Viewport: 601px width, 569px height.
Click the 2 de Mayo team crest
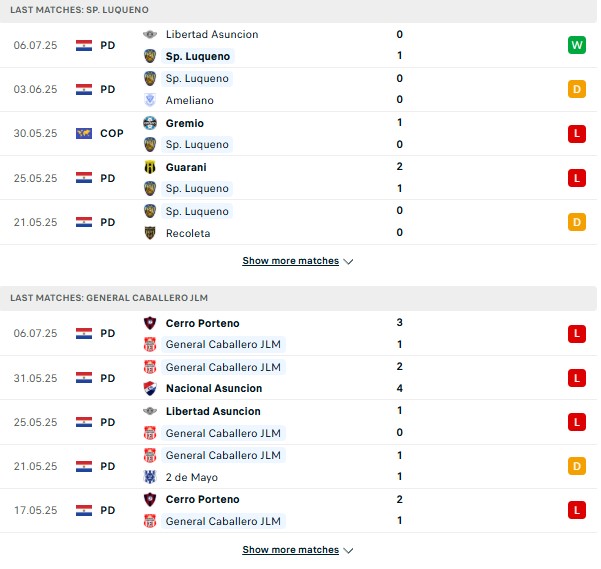(x=150, y=477)
